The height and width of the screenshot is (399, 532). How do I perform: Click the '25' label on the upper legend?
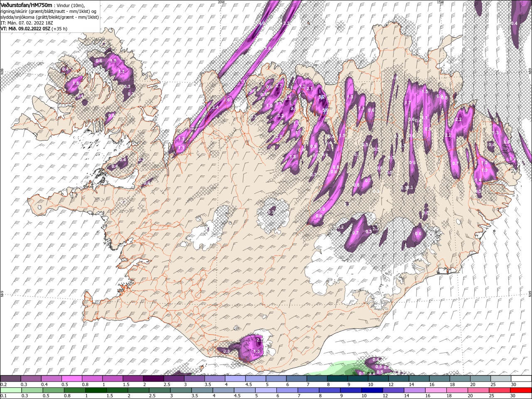point(493,384)
